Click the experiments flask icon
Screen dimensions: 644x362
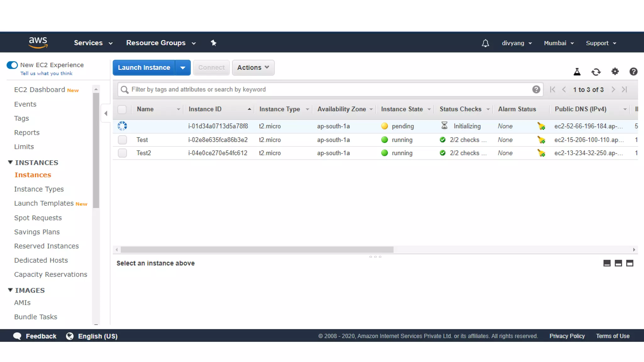click(x=577, y=72)
